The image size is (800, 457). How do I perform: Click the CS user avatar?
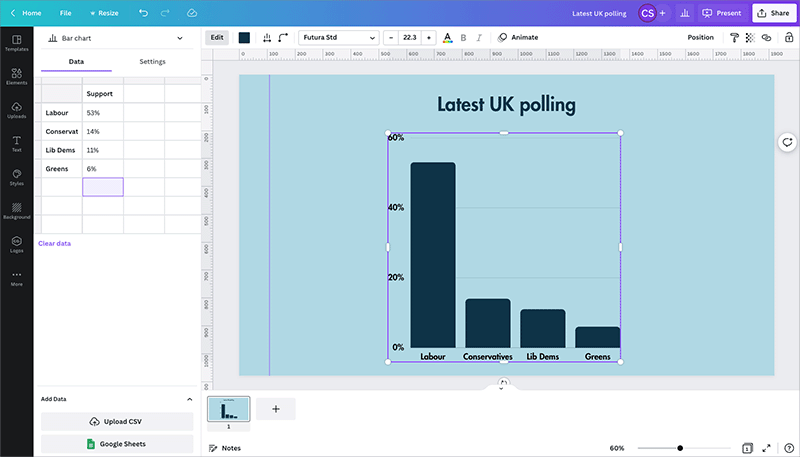pos(647,13)
